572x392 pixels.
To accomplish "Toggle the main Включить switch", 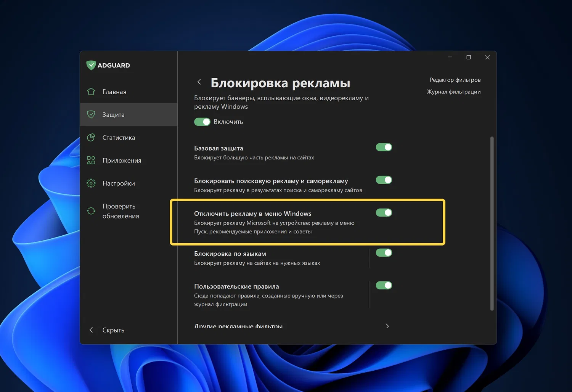I will click(202, 122).
